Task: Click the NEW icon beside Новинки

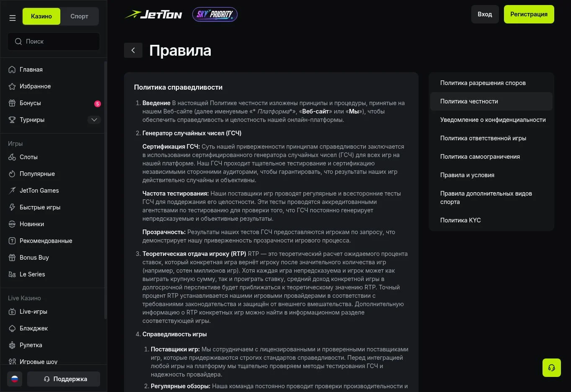Action: (x=12, y=224)
